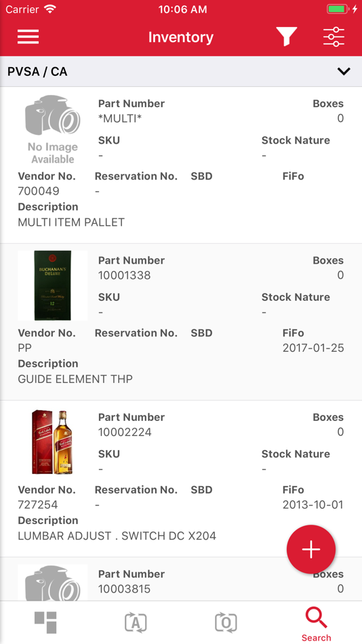Select the GUIDE ELEMENT THP description
This screenshot has width=362, height=644.
click(75, 379)
